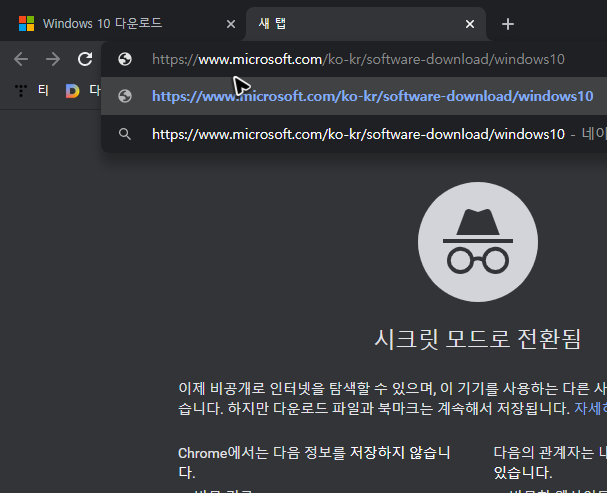The width and height of the screenshot is (607, 493).
Task: Choose the search suggestion for microsoft.com URL
Action: pos(354,134)
